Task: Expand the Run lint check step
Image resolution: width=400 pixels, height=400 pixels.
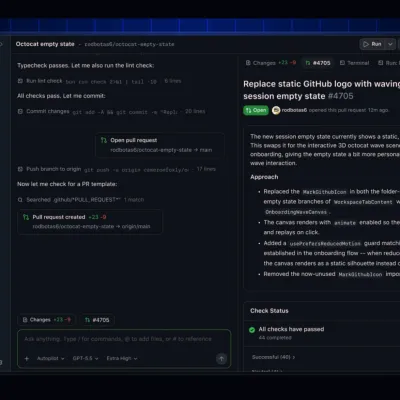Action: pos(99,81)
